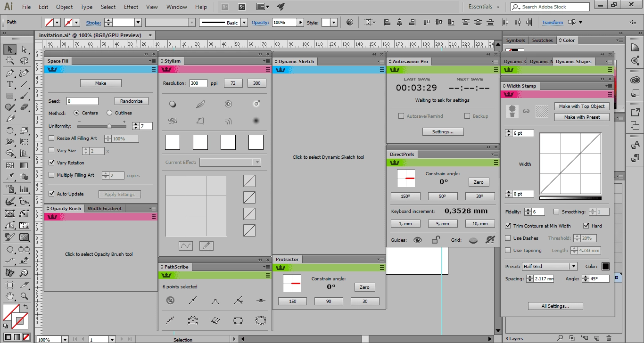Toggle guides visibility eye in DirectPrefs
Viewport: 644px width, 343px height.
pyautogui.click(x=418, y=240)
